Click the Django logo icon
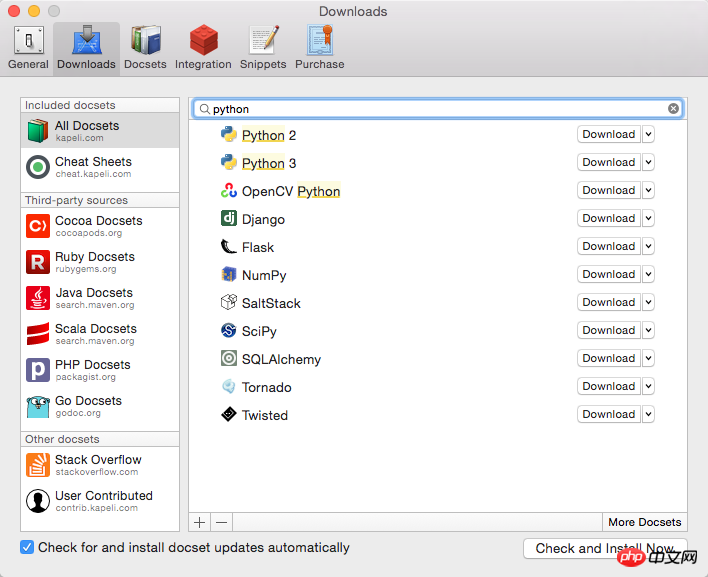708x577 pixels. (x=228, y=218)
